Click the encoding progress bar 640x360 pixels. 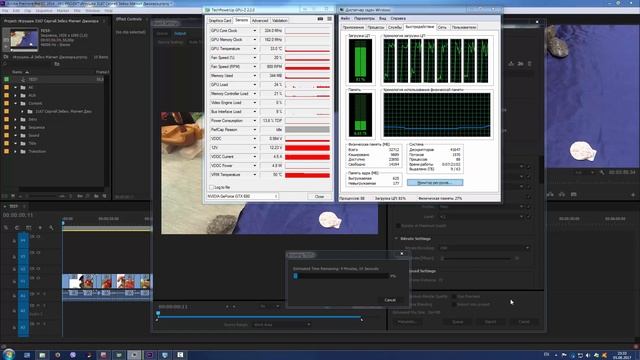pyautogui.click(x=340, y=276)
